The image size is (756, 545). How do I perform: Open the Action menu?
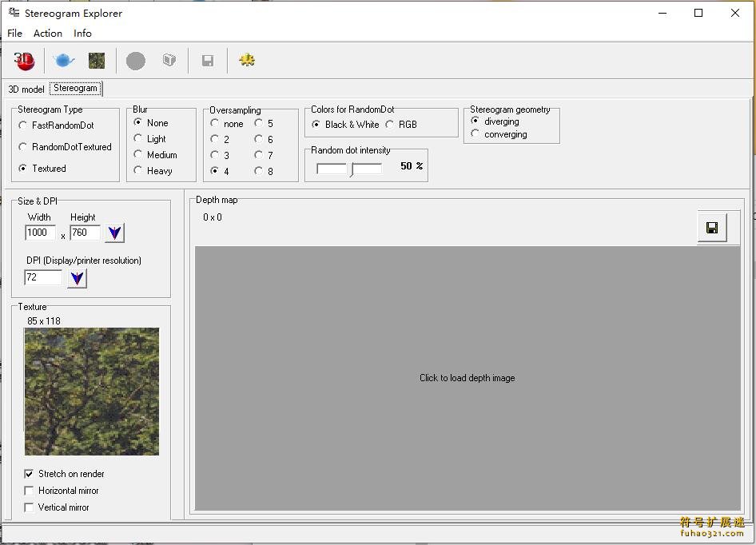point(47,34)
